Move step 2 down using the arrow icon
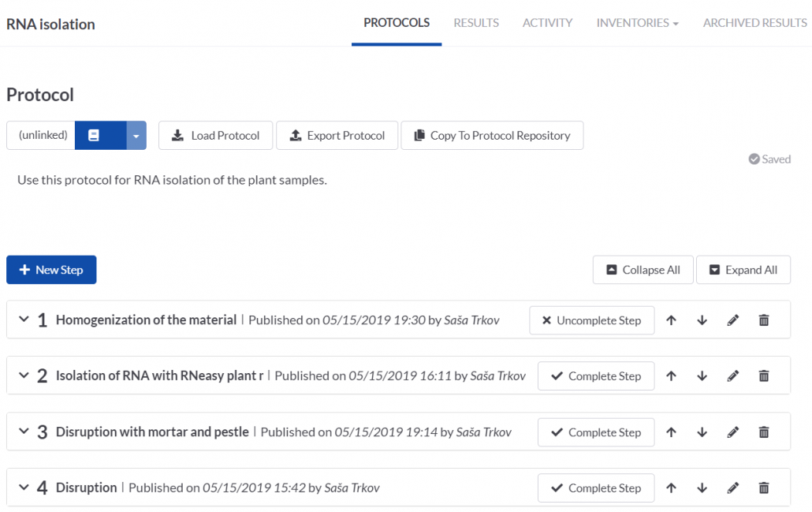 (702, 376)
